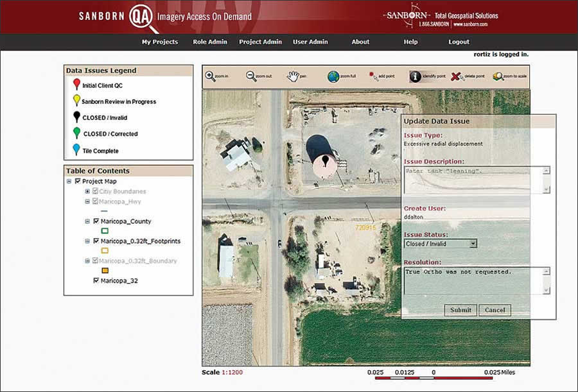
Task: Click the zoom full globe icon
Action: [333, 76]
